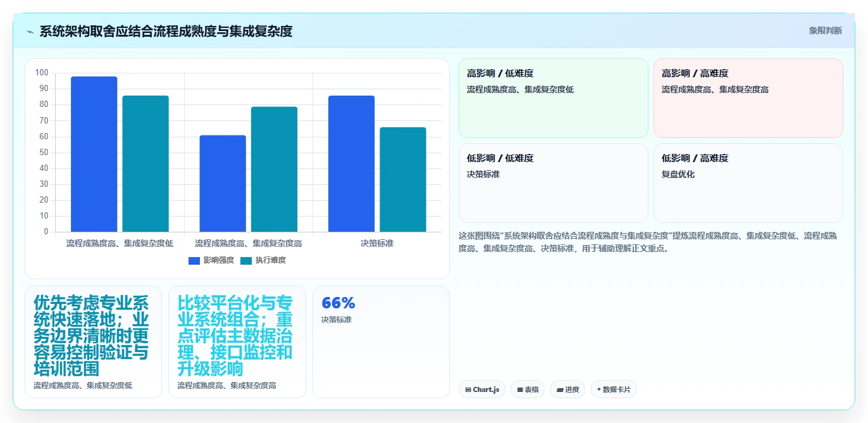Click the small icon in the 表格 chip

click(x=520, y=390)
